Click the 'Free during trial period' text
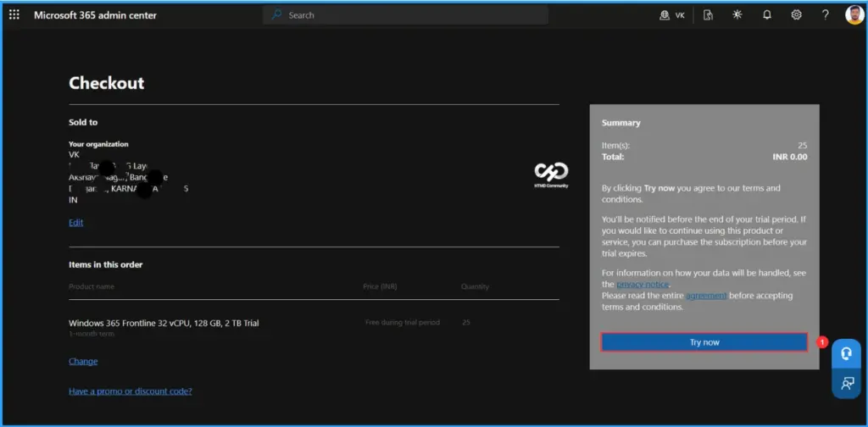 tap(403, 322)
